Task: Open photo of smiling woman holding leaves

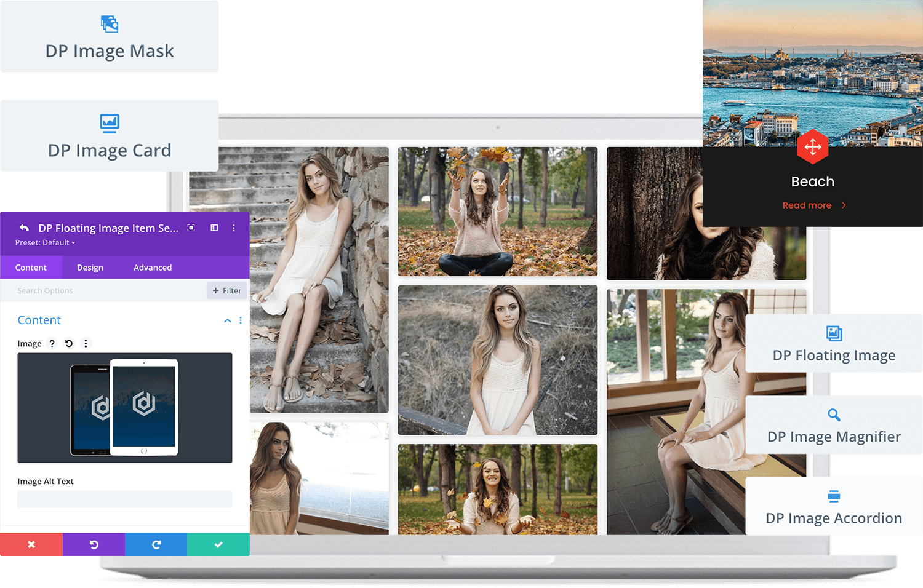Action: (x=497, y=490)
